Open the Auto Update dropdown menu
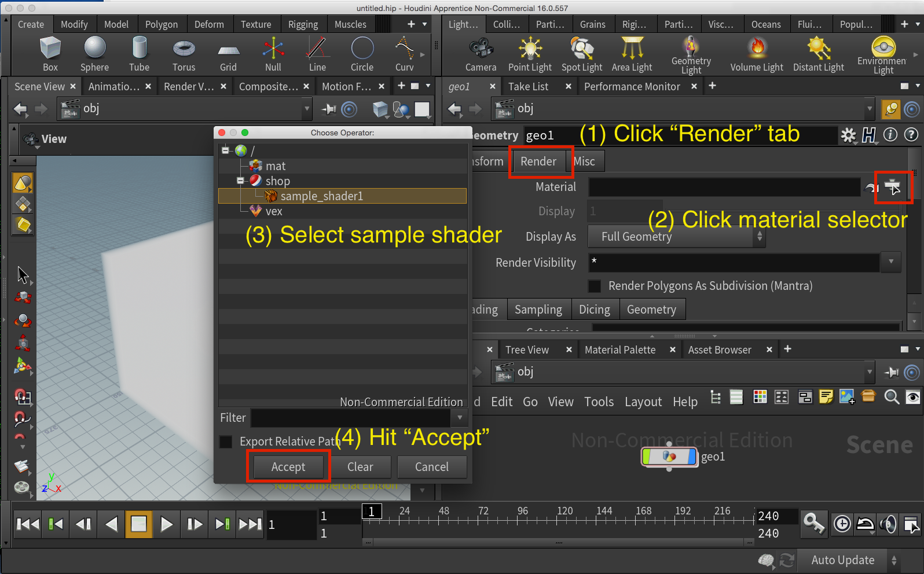 [x=894, y=560]
